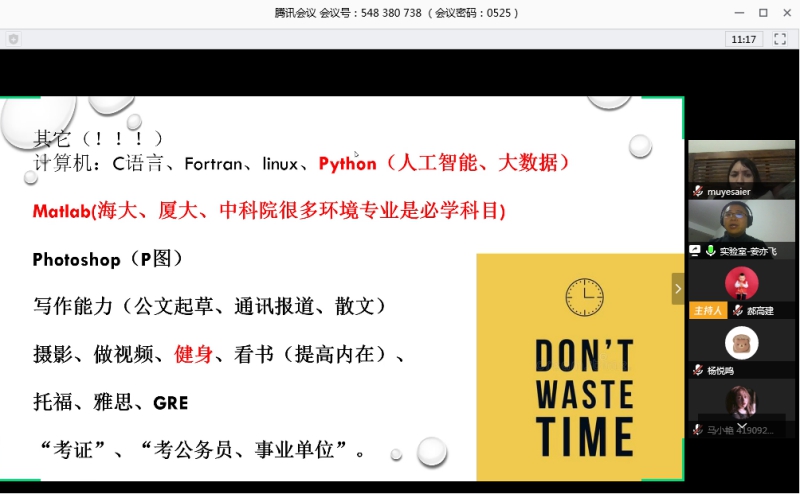Enter full screen with the corner icon
Image resolution: width=800 pixels, height=494 pixels.
780,39
